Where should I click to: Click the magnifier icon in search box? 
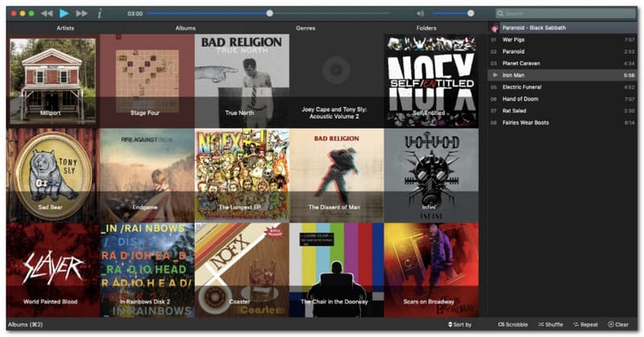(x=500, y=14)
